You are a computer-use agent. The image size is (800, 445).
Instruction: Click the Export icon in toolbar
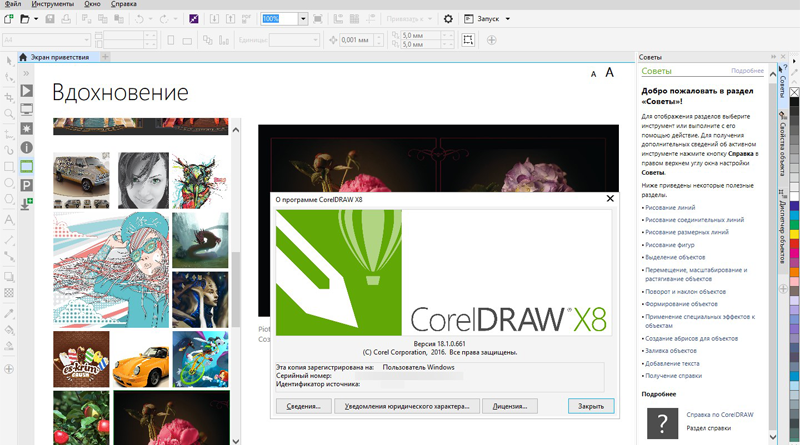231,19
